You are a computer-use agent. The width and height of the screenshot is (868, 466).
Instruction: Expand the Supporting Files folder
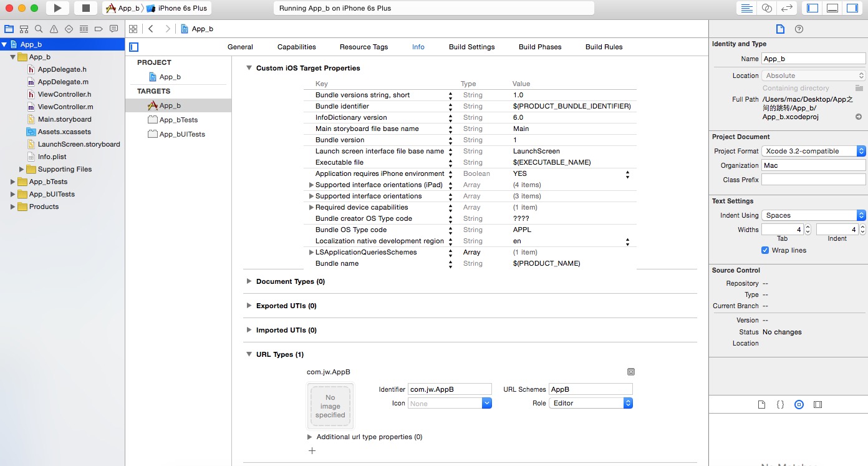(22, 169)
